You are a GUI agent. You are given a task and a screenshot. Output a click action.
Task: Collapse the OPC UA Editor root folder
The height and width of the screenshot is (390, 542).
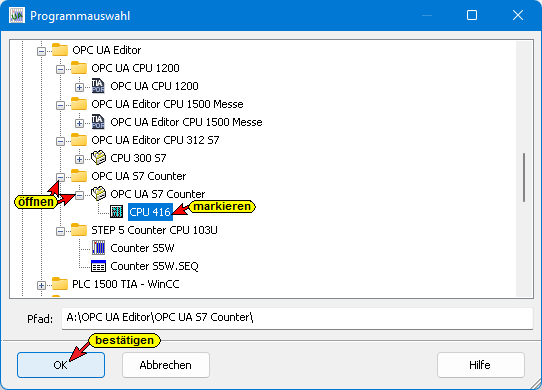click(41, 52)
